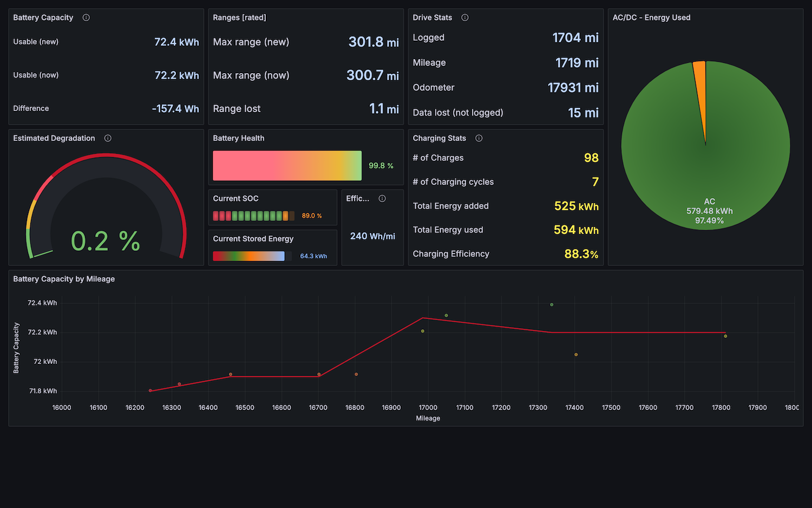The height and width of the screenshot is (508, 812).
Task: Click the data point just above 17400 mileage
Action: click(576, 355)
